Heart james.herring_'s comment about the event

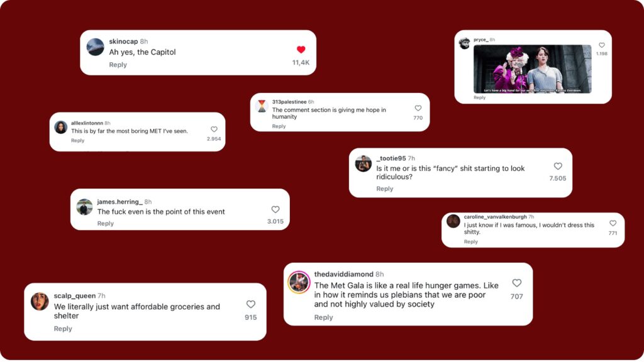point(275,209)
